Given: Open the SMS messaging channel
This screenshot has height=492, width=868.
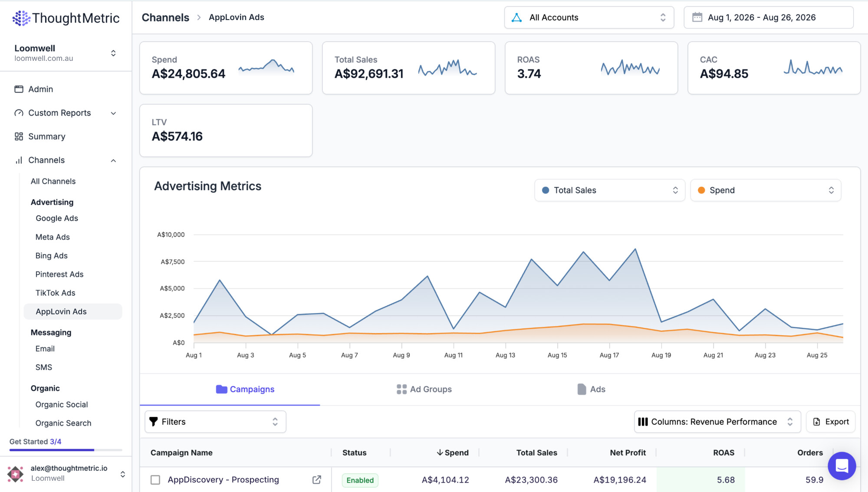Looking at the screenshot, I should [44, 367].
